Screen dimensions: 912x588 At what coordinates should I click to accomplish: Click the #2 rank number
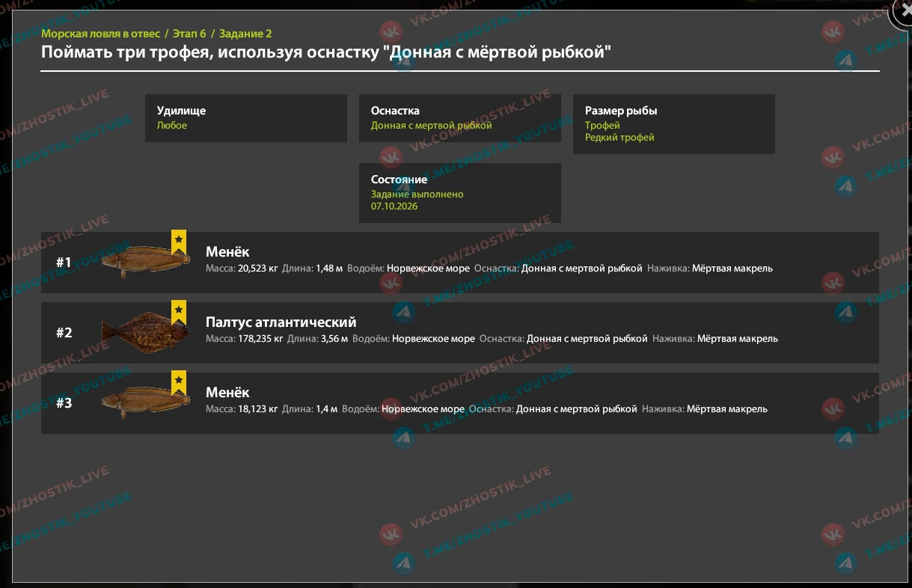click(x=64, y=333)
